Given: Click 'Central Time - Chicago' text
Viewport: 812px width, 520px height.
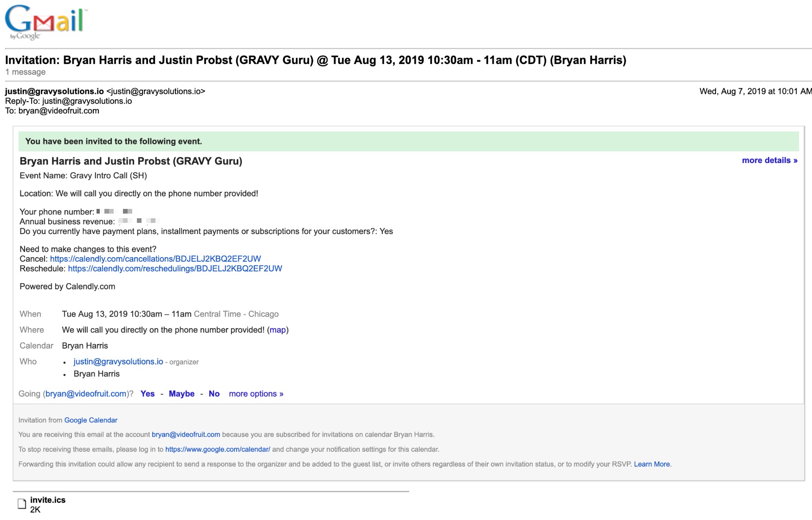Looking at the screenshot, I should pos(236,314).
